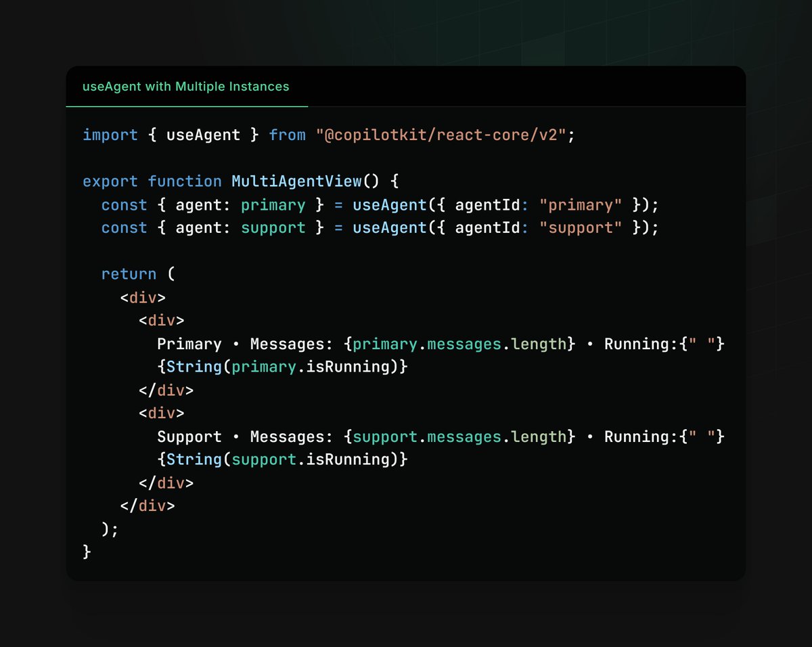
Task: Click the "support" agentId string
Action: pyautogui.click(x=581, y=227)
